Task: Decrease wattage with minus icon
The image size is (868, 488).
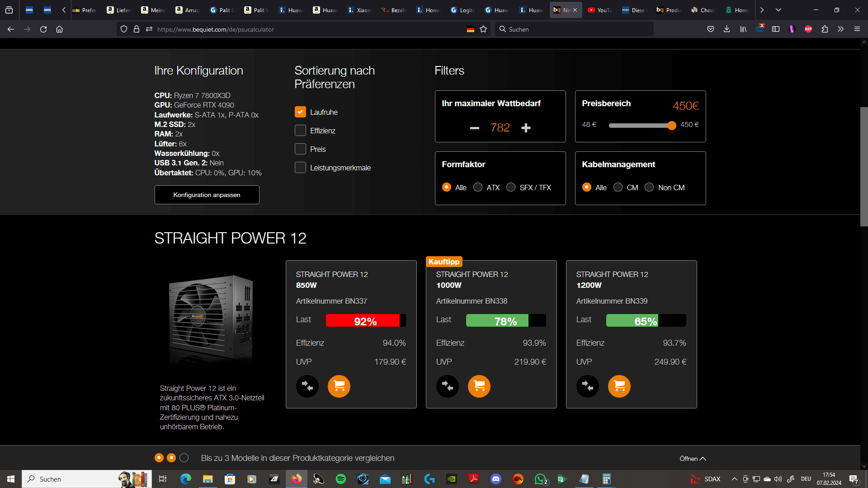Action: coord(474,128)
